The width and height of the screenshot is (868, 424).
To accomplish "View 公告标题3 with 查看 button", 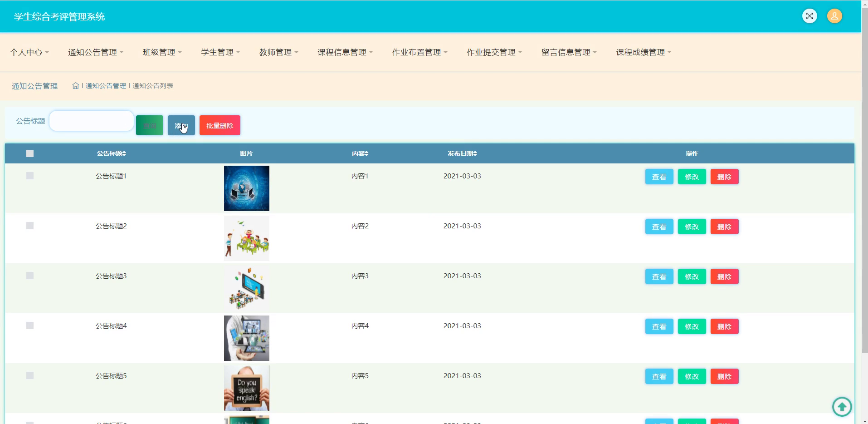I will 659,276.
